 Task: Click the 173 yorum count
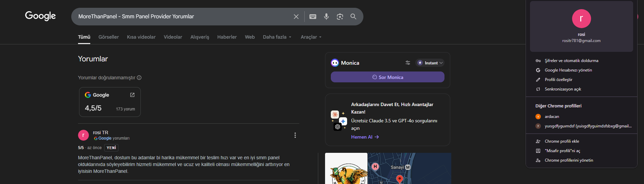coord(126,109)
